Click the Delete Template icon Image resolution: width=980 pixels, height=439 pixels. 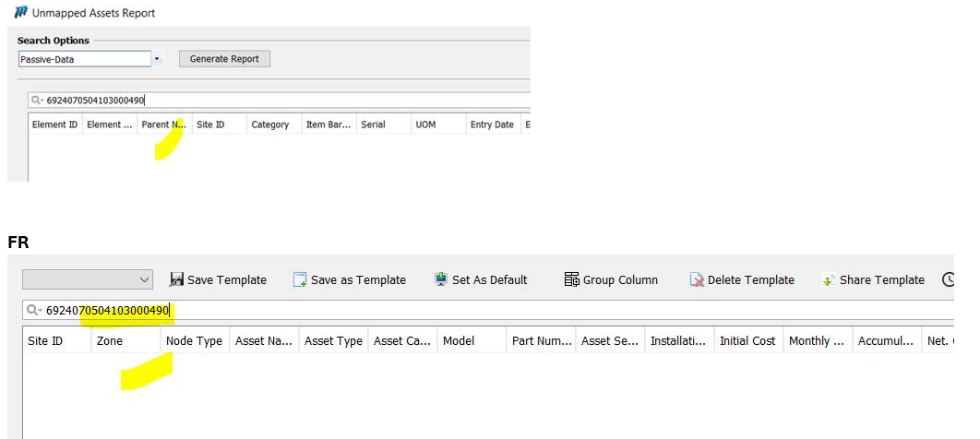698,279
